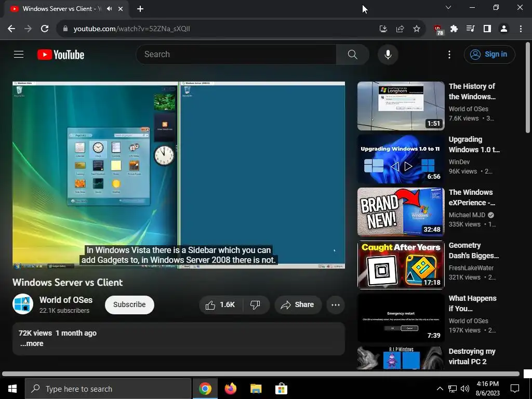Click taskbar search box
The image size is (532, 399).
pos(108,389)
